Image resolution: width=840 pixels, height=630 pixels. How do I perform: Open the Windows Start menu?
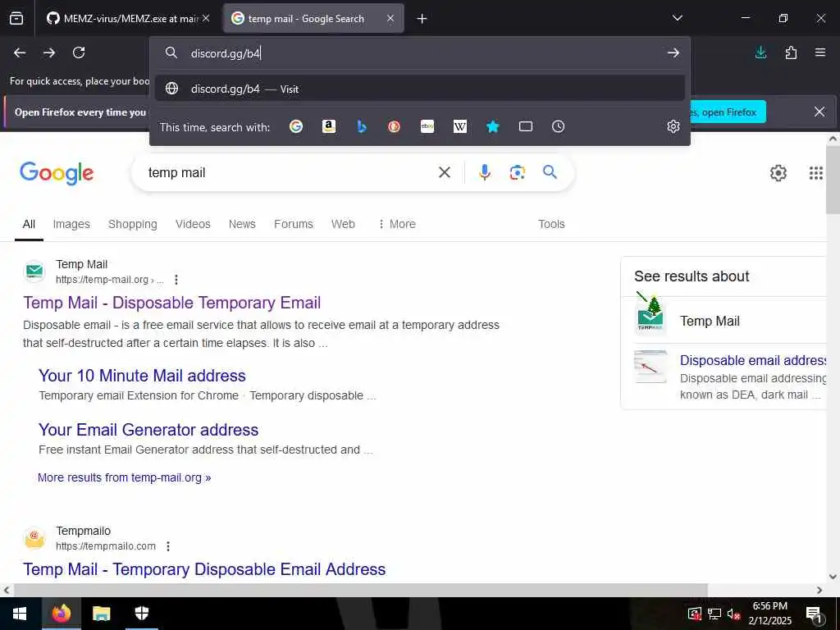[x=20, y=614]
